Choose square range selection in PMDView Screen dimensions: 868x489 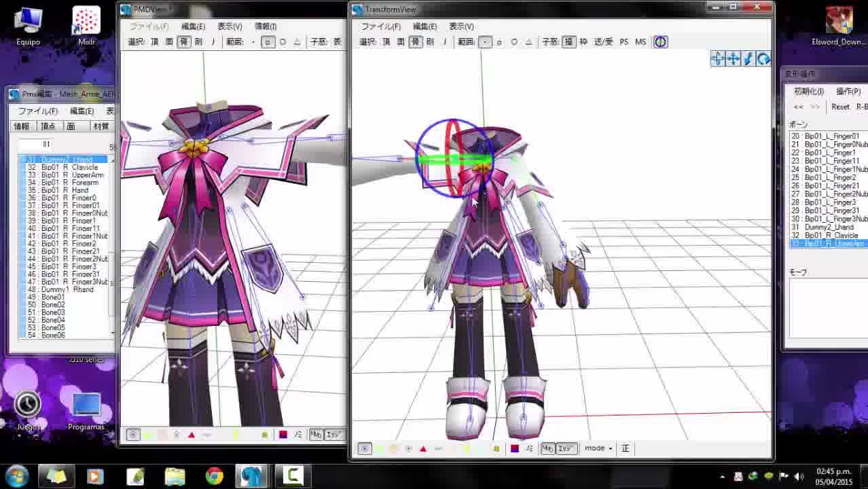(268, 42)
